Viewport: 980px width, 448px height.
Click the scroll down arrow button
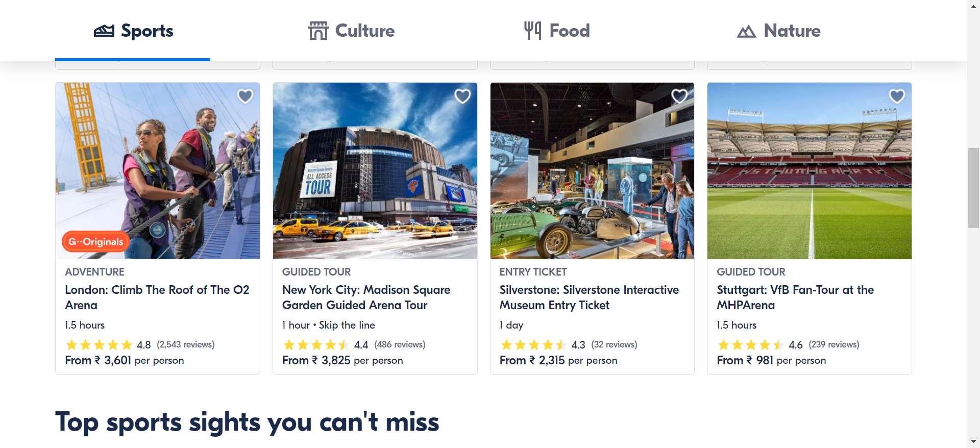[973, 441]
